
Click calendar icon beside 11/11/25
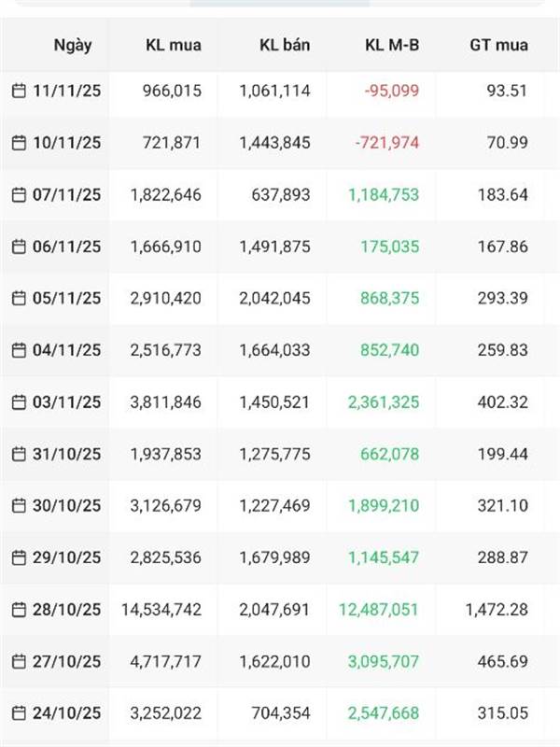point(19,91)
